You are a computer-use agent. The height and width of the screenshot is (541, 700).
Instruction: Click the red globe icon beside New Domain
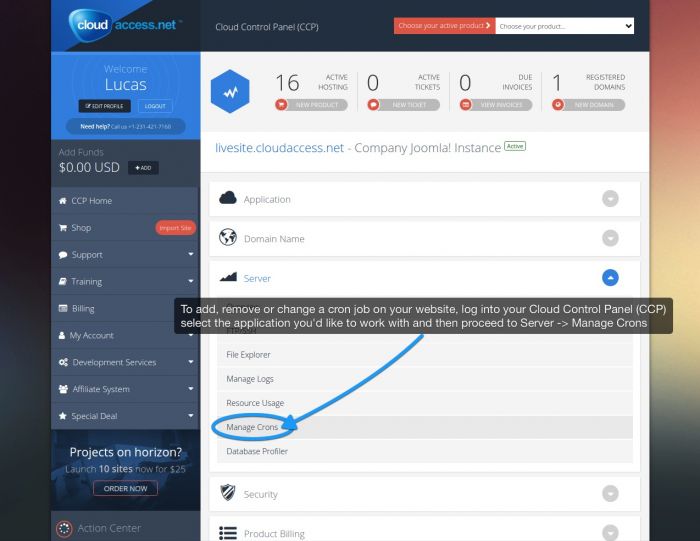point(558,105)
